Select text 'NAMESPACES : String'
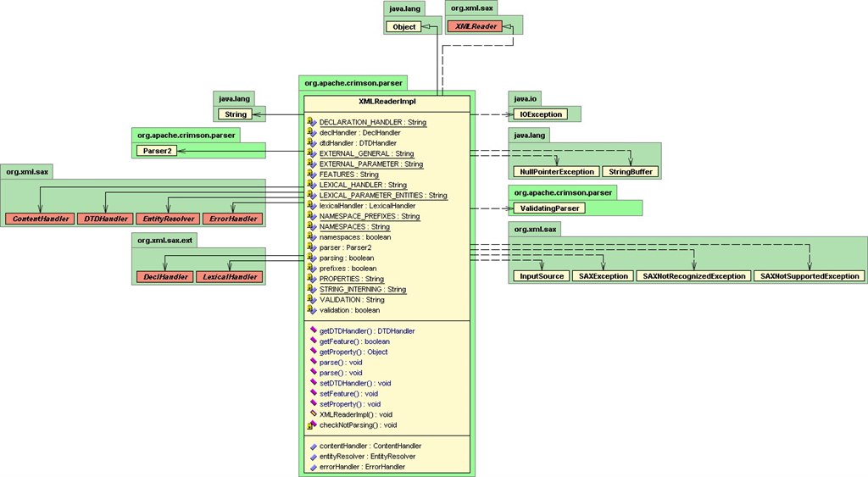Screen dimensions: 868x477 pos(354,227)
